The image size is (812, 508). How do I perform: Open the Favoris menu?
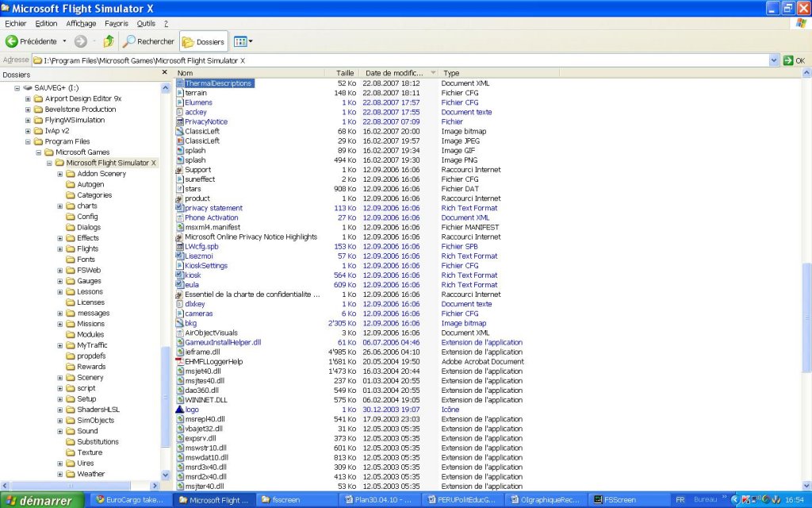tap(116, 24)
